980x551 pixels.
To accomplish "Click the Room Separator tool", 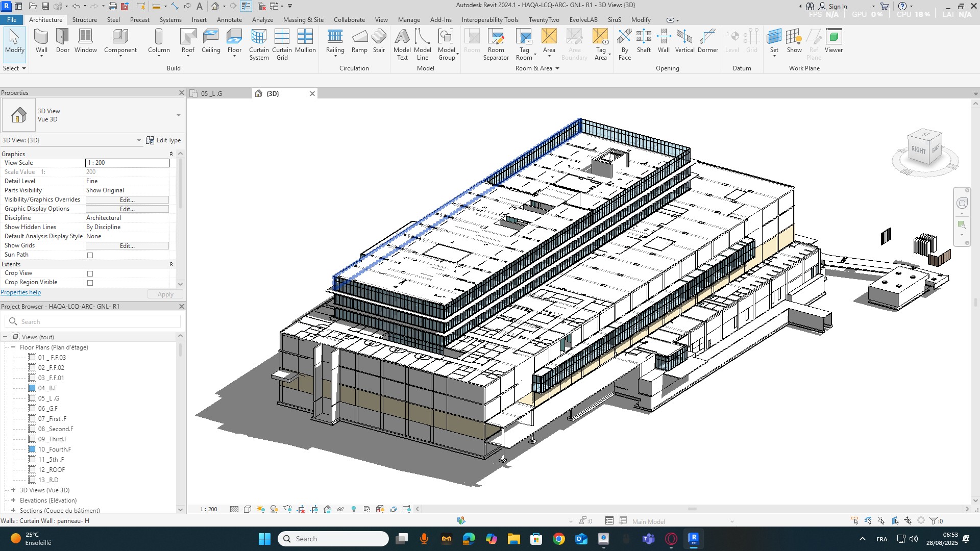I will click(496, 44).
